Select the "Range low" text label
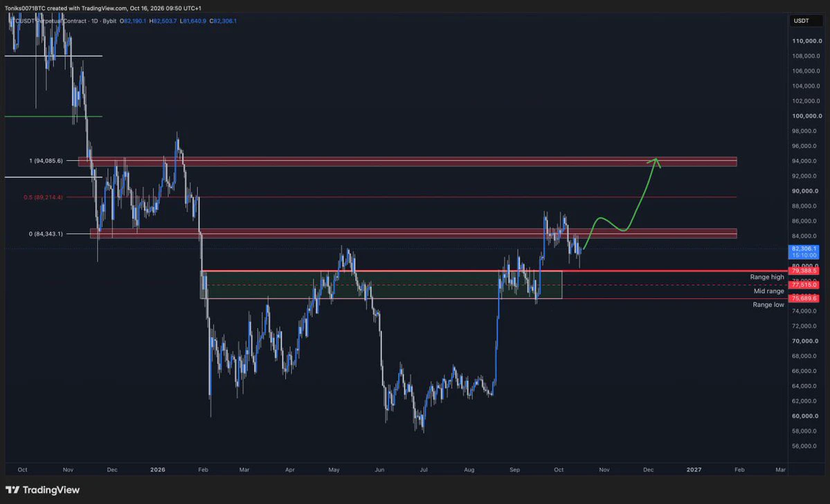 768,305
